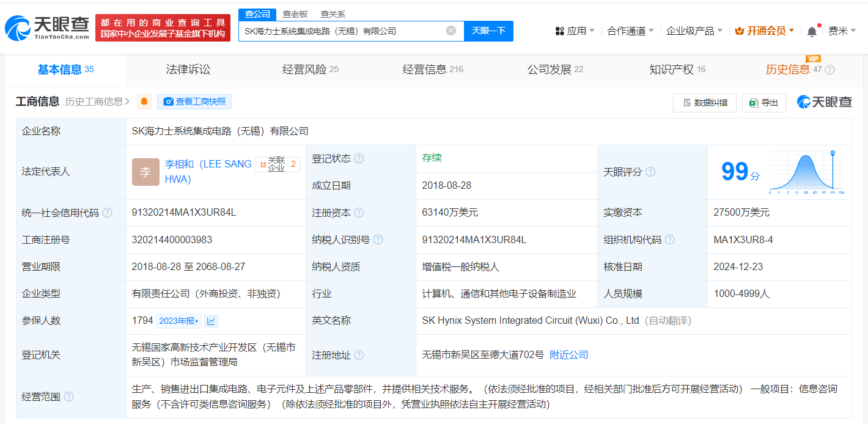Open the 应用 dropdown menu
This screenshot has width=868, height=424.
click(575, 31)
